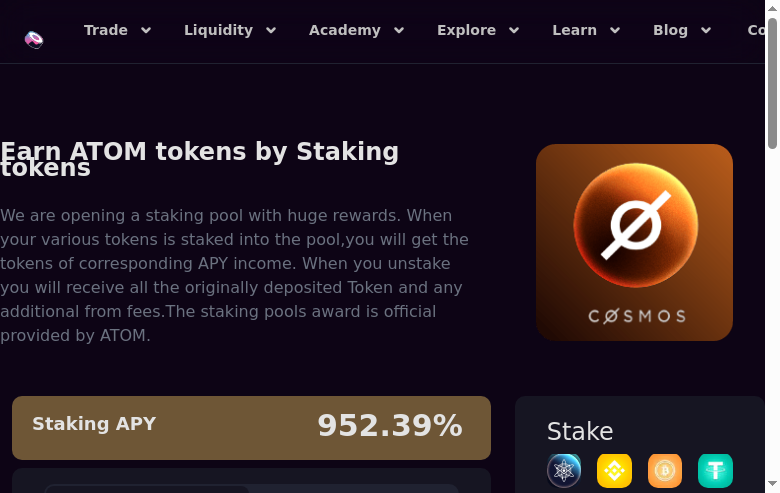
Task: Click the site logo icon
Action: click(34, 40)
